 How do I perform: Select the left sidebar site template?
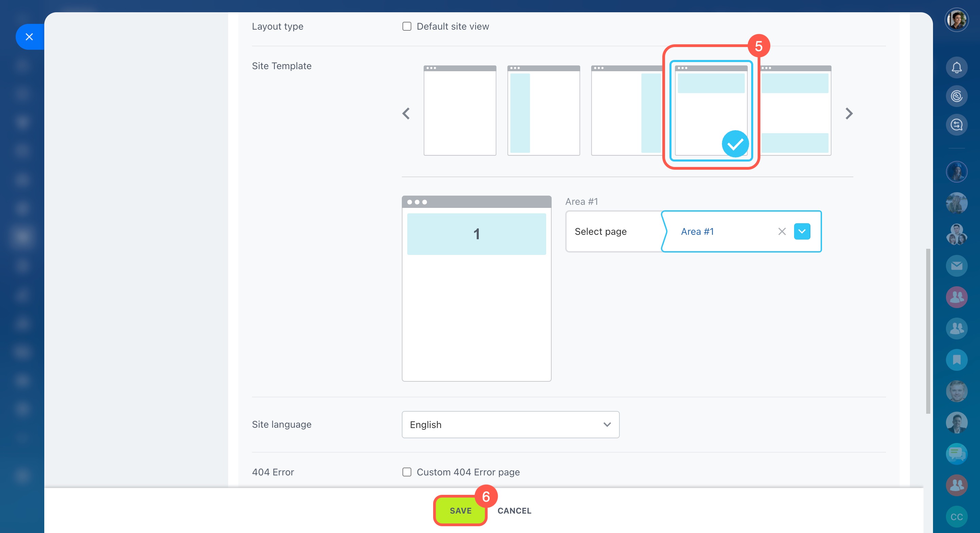pos(544,110)
